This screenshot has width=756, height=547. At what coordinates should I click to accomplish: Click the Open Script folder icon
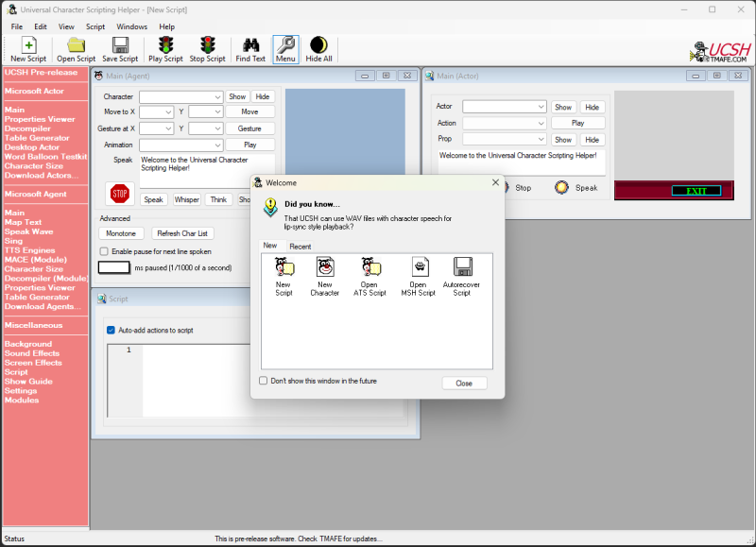(77, 44)
